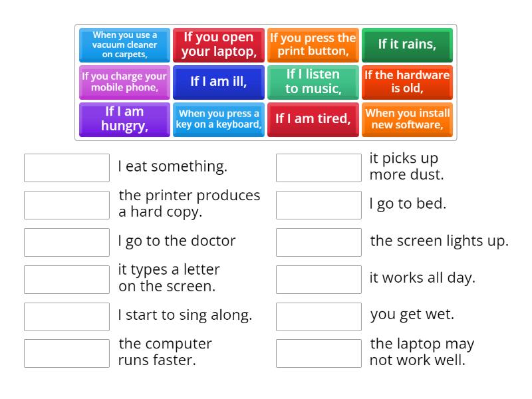Click 'If you charge your mobile phone,' tile
This screenshot has width=532, height=399.
click(x=125, y=82)
